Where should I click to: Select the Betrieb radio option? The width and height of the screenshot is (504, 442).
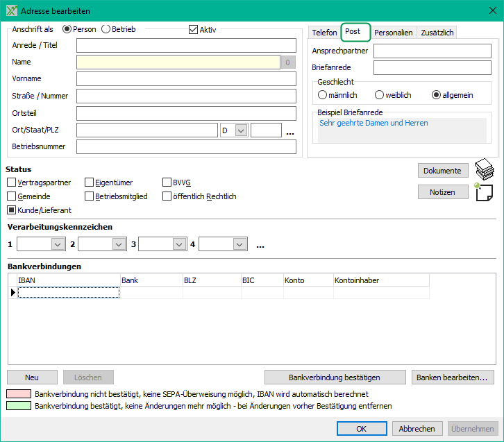pos(106,29)
